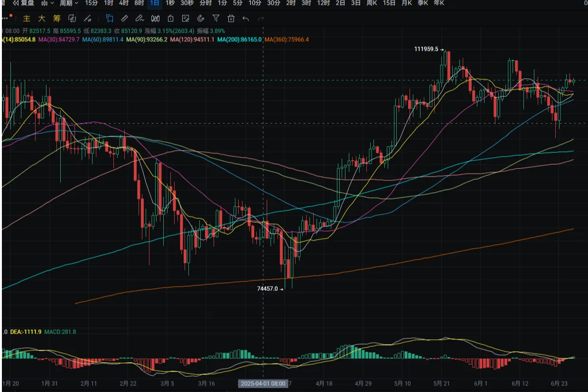Image resolution: width=588 pixels, height=392 pixels.
Task: Open the three-dot more menu
Action: (x=6, y=19)
